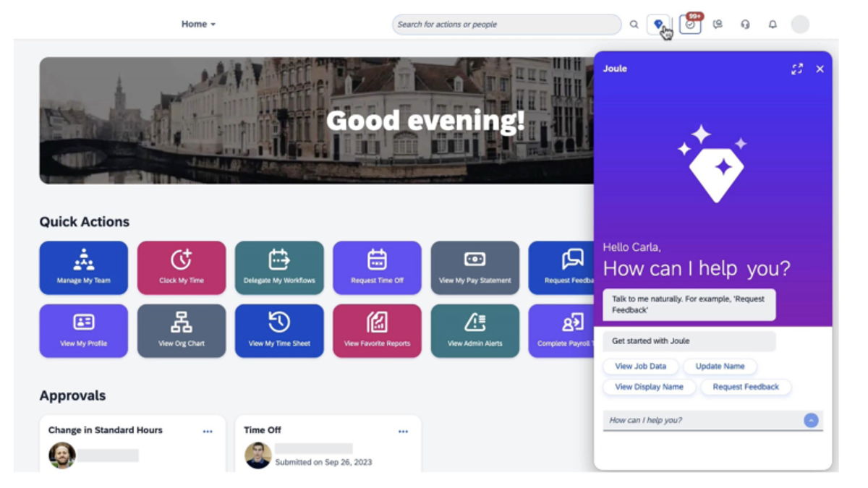Viewport: 868px width, 488px height.
Task: Open the View Org Chart tile
Action: coord(182,331)
